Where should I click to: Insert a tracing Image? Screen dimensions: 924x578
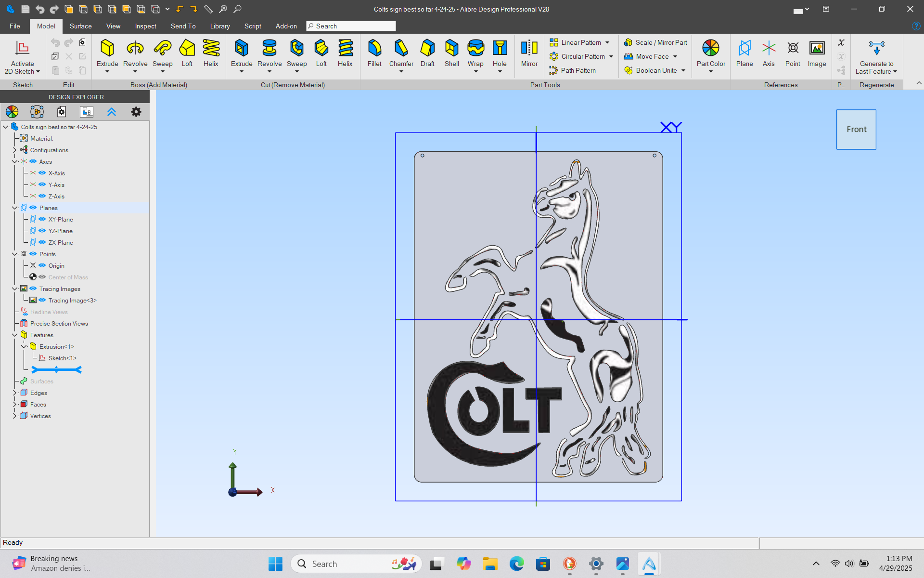point(817,53)
